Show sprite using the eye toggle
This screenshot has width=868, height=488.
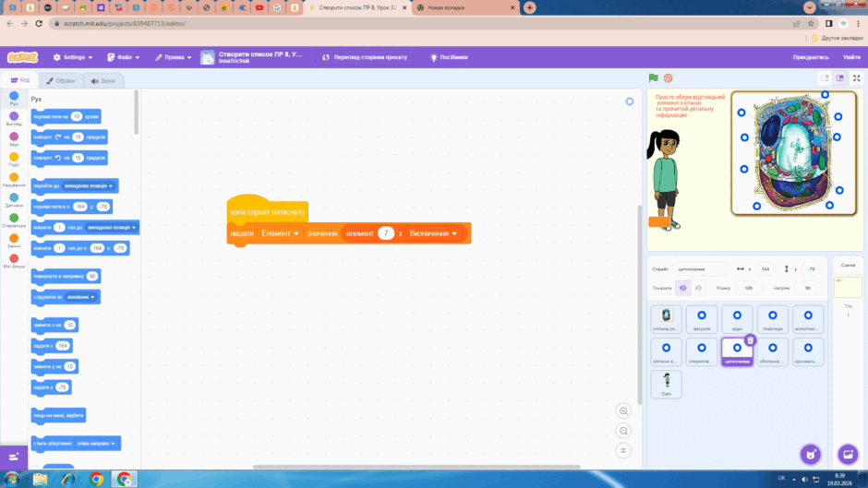pyautogui.click(x=683, y=288)
